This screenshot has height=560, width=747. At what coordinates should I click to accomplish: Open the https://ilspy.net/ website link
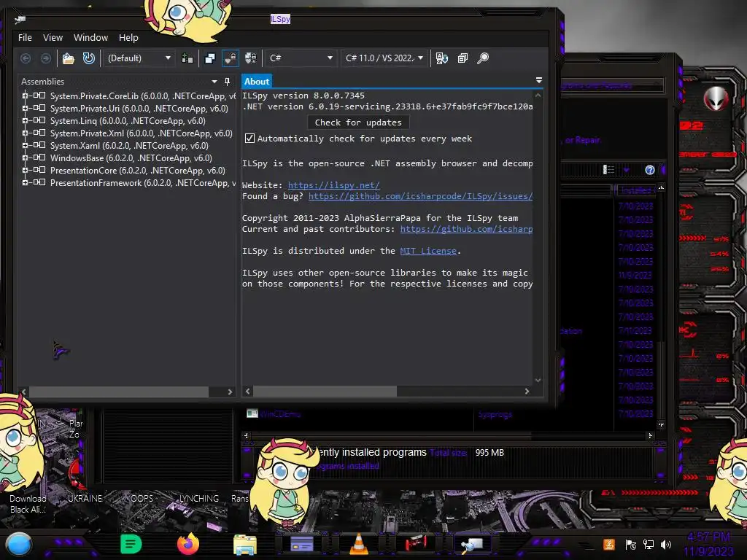tap(334, 185)
